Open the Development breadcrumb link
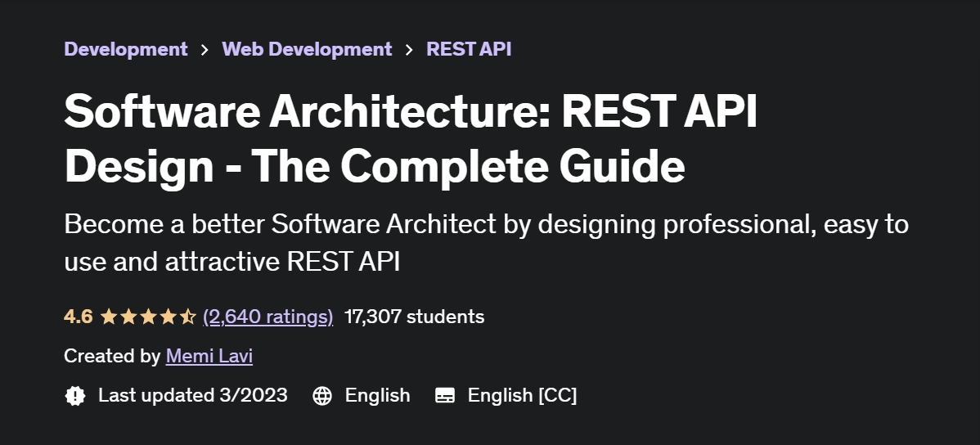This screenshot has height=445, width=980. (x=126, y=49)
